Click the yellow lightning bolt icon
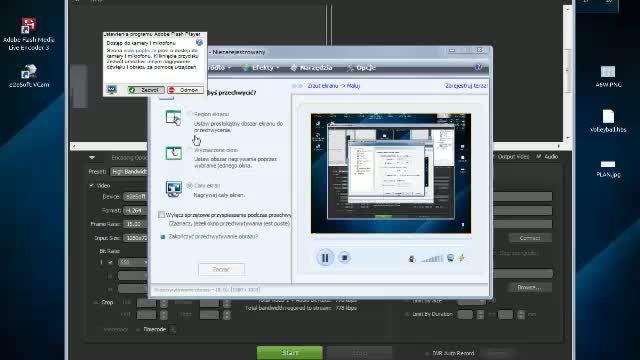The image size is (640, 360). [x=462, y=258]
